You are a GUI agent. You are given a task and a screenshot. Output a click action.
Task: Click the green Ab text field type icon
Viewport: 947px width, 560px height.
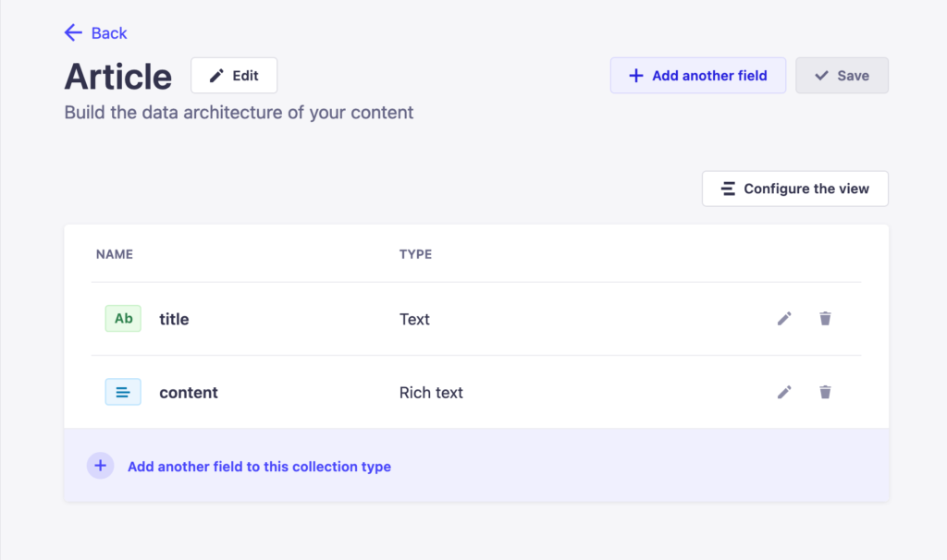[123, 318]
